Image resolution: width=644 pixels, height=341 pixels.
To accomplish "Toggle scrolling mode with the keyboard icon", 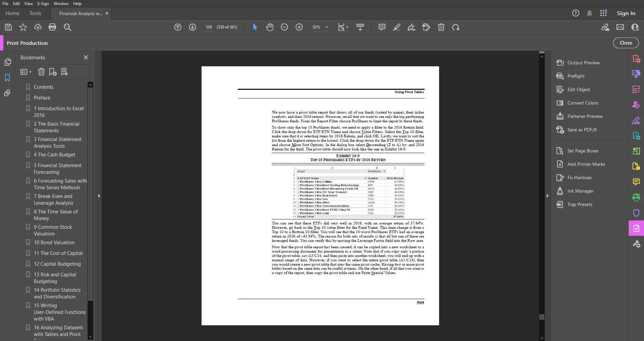I will point(360,27).
